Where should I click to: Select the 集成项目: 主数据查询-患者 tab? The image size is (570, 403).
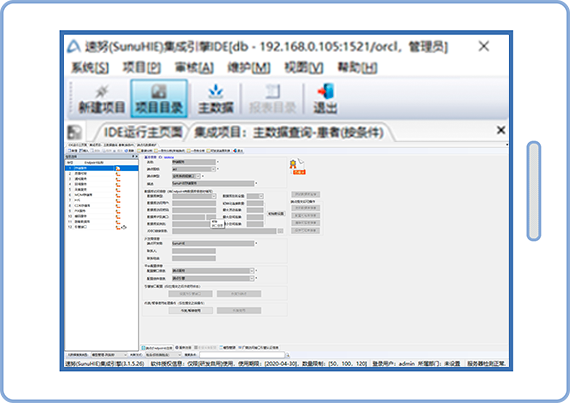pos(289,132)
